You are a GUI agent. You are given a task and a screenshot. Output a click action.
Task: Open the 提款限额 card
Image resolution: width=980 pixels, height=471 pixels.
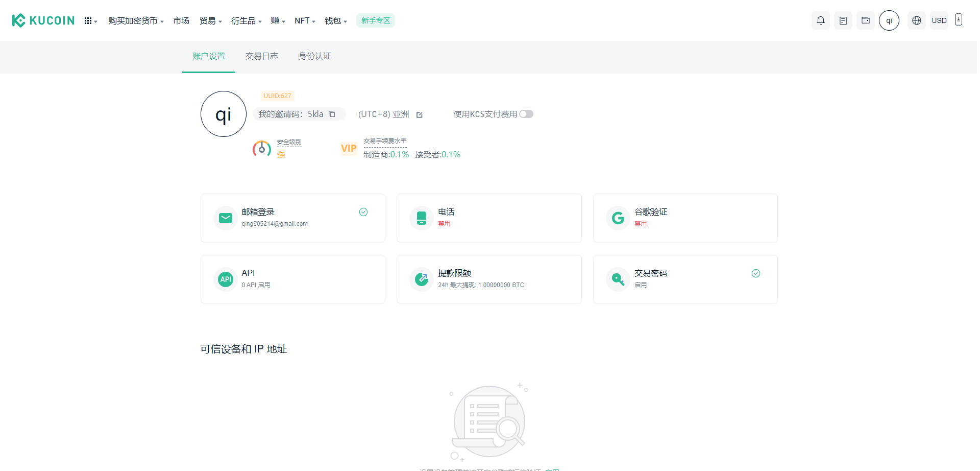(x=488, y=279)
